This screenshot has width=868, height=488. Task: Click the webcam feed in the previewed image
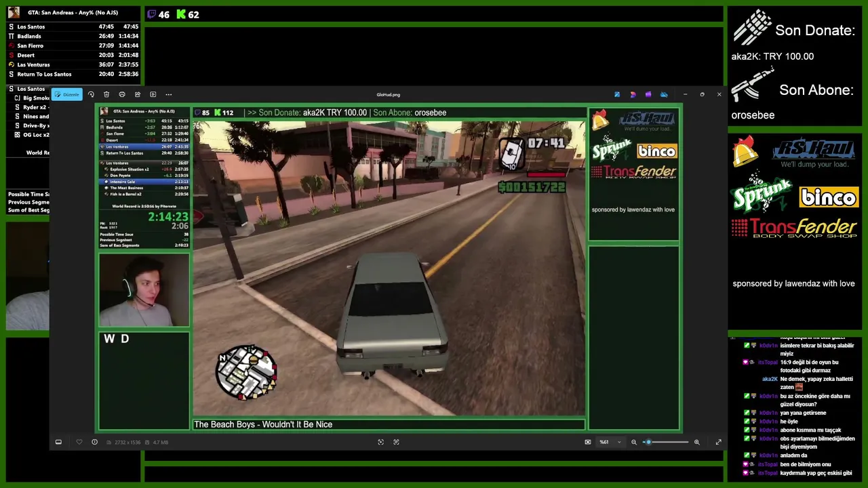pos(144,289)
